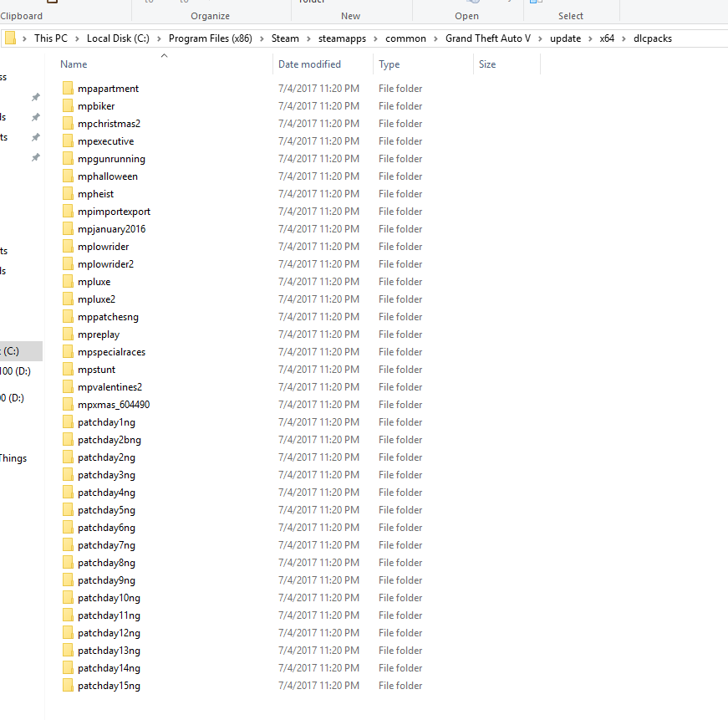The image size is (728, 720).
Task: Click the patchday1ng folder icon
Action: 68,421
